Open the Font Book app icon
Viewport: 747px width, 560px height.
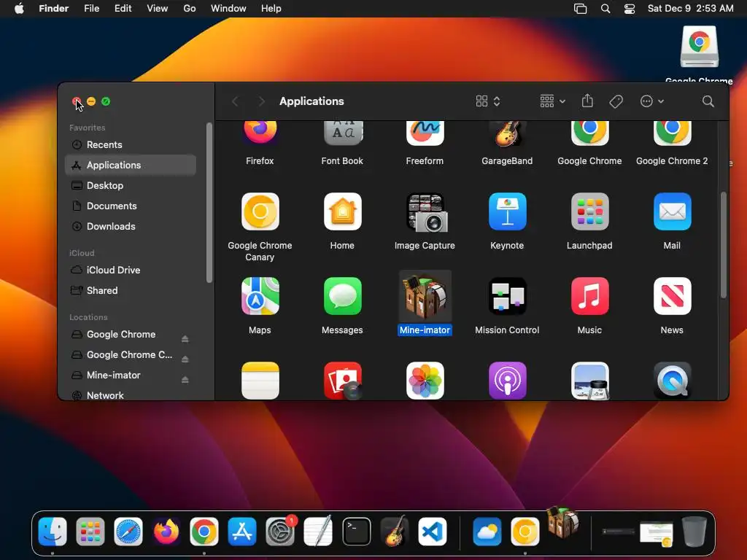pyautogui.click(x=342, y=133)
